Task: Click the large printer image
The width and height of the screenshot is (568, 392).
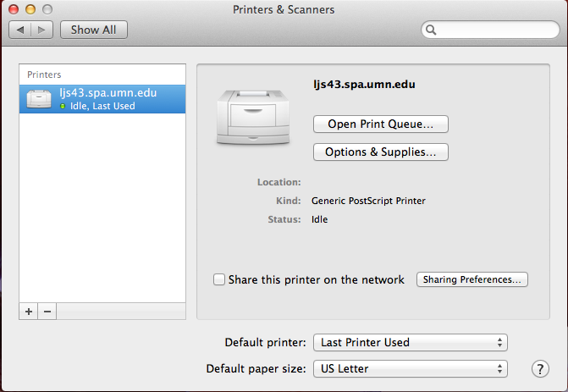Action: (x=253, y=117)
